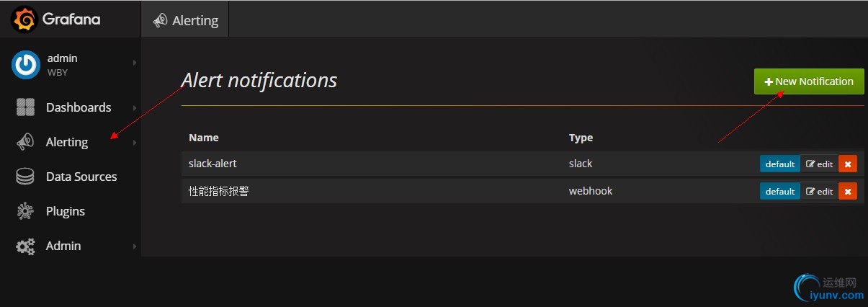
Task: Click the Data Sources database icon
Action: (x=25, y=177)
